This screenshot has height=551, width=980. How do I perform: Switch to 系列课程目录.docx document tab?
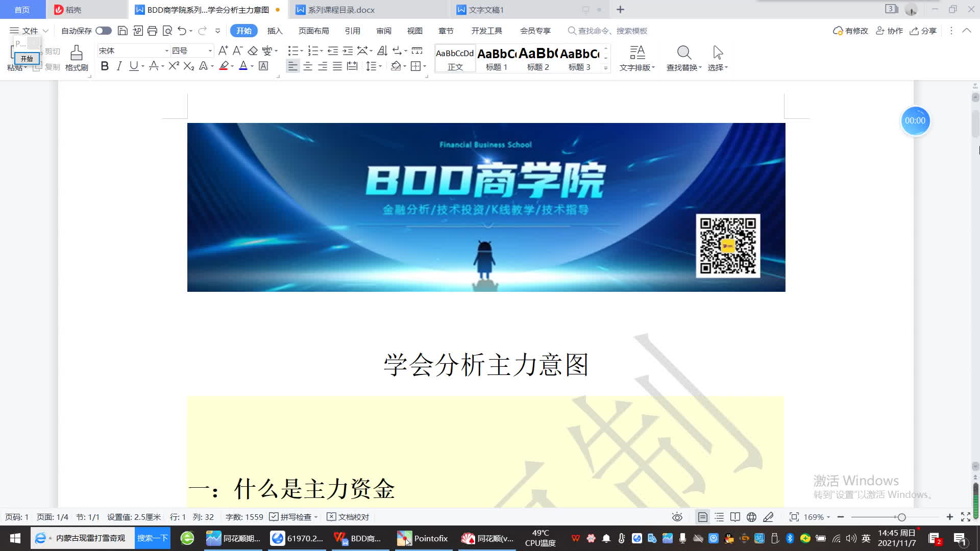[341, 10]
